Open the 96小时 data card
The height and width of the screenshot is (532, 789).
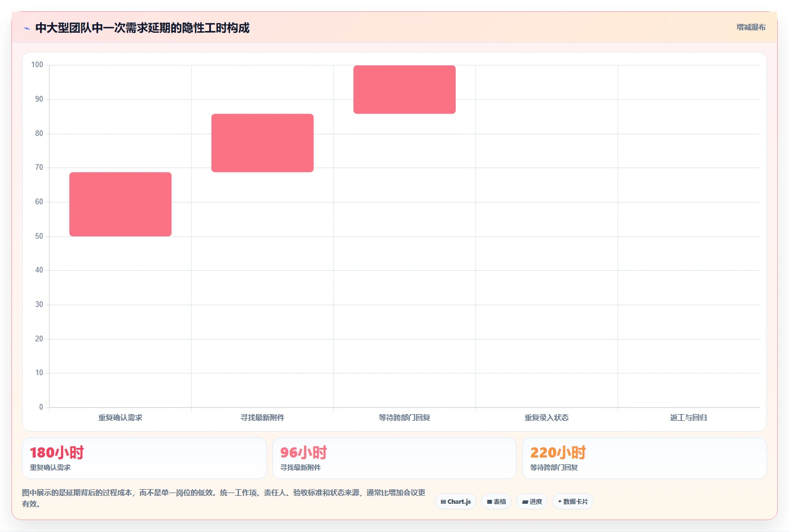click(394, 458)
